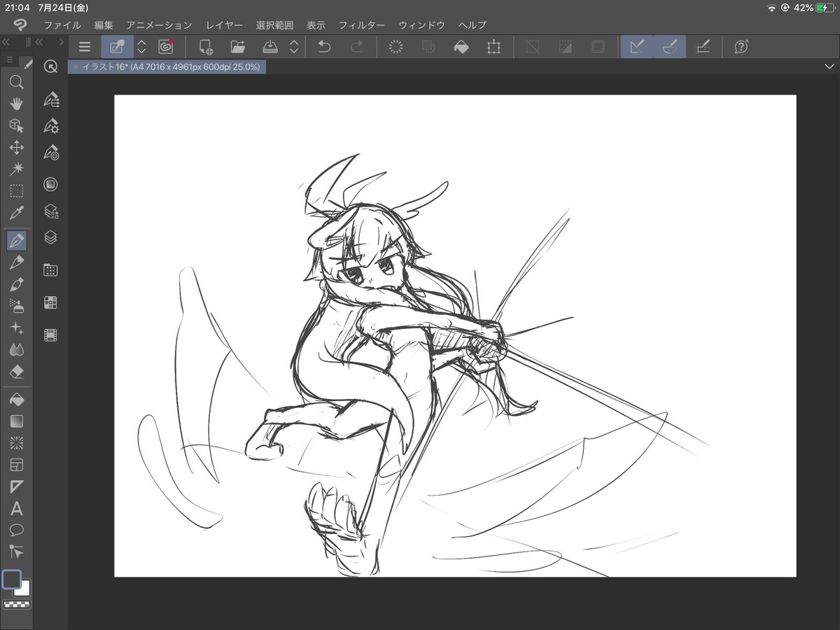Open file via folder icon

coord(238,47)
